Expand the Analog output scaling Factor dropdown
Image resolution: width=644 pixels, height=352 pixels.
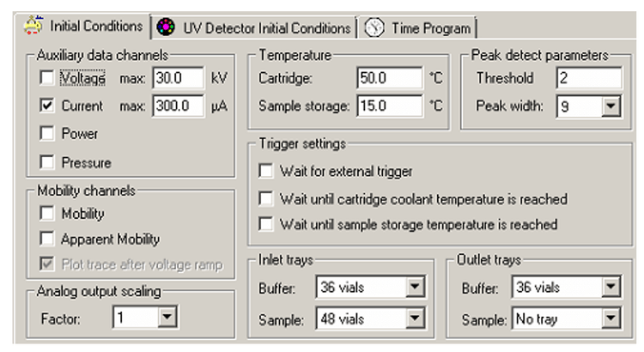coord(167,317)
